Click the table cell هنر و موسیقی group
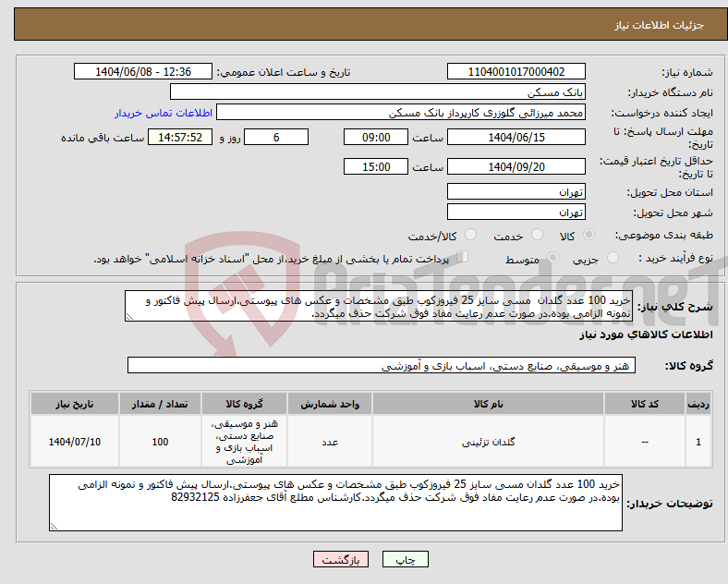Screen dimensions: 728x584 pos(244,442)
